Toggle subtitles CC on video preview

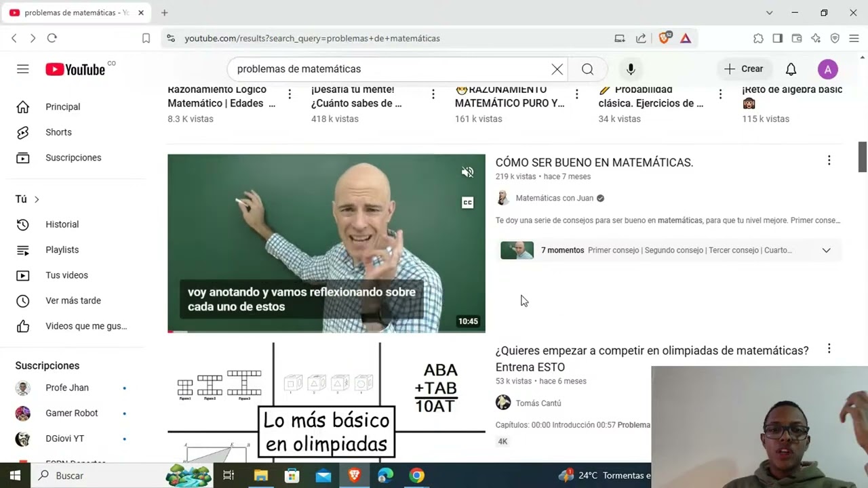pos(467,203)
